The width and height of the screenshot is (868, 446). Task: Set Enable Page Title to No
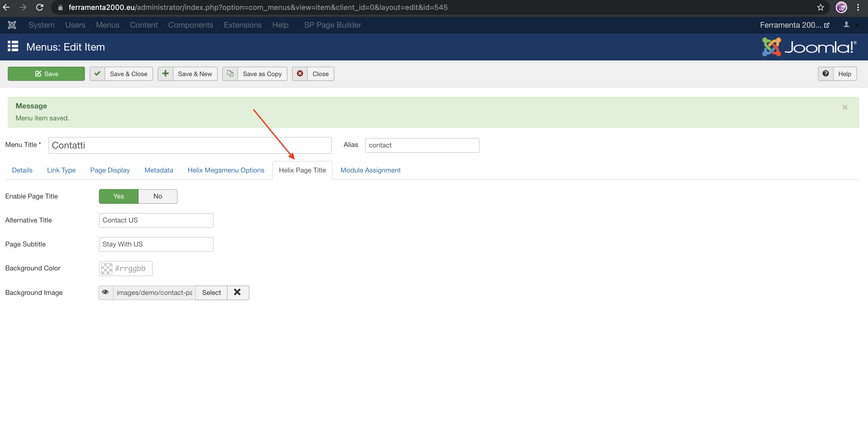click(x=157, y=196)
